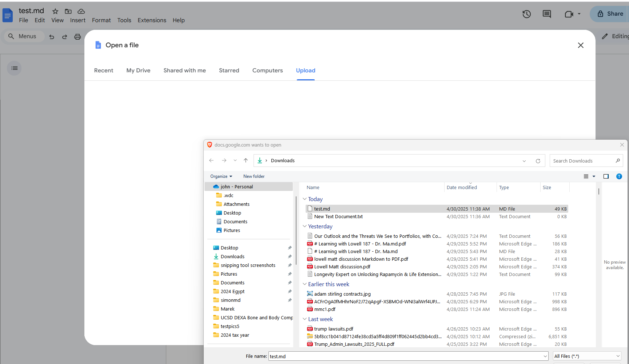Click the Share button
Image resolution: width=629 pixels, height=364 pixels.
pyautogui.click(x=610, y=14)
